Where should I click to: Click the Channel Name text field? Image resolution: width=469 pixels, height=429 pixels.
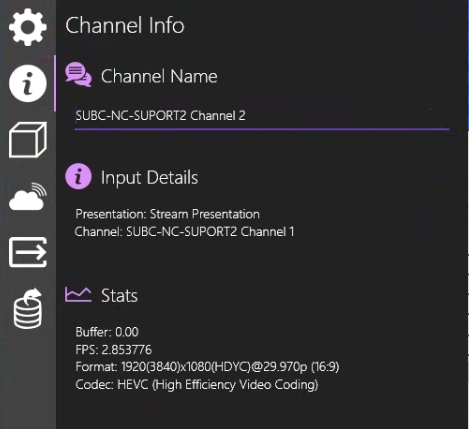pyautogui.click(x=262, y=116)
